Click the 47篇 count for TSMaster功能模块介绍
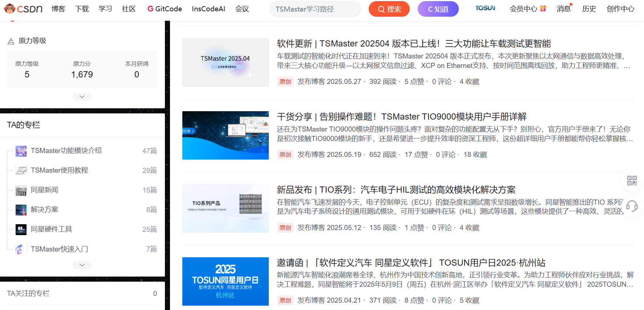 tap(150, 151)
